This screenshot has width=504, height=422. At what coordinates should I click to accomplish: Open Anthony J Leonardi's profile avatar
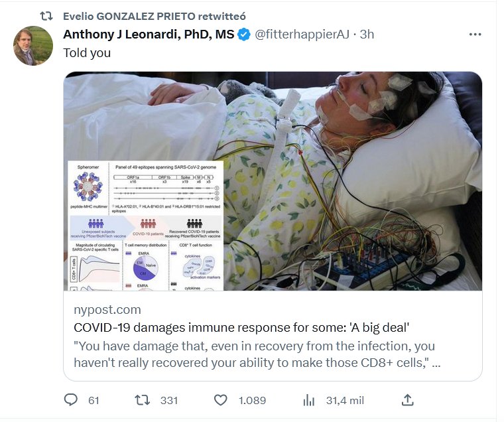point(33,46)
